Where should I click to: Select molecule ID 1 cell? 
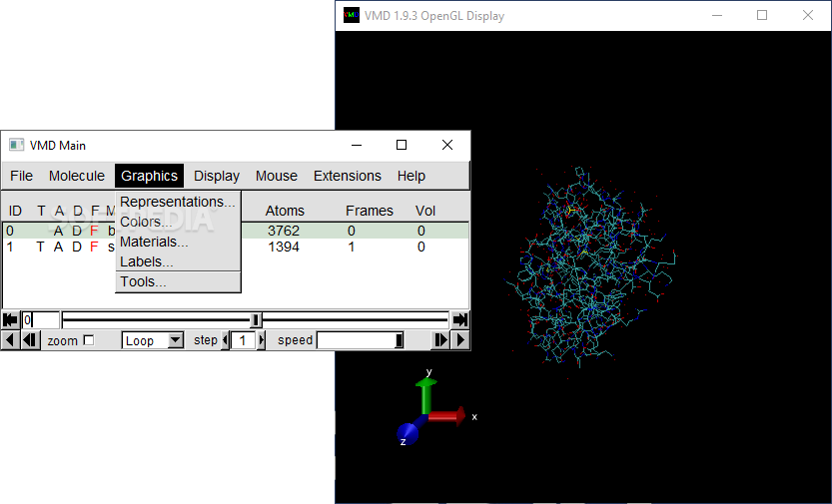point(10,247)
